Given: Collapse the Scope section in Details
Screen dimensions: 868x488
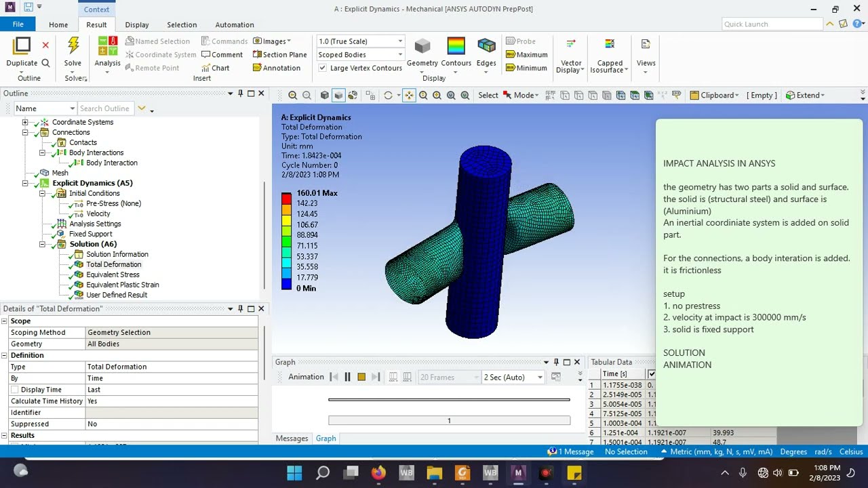Looking at the screenshot, I should [5, 321].
